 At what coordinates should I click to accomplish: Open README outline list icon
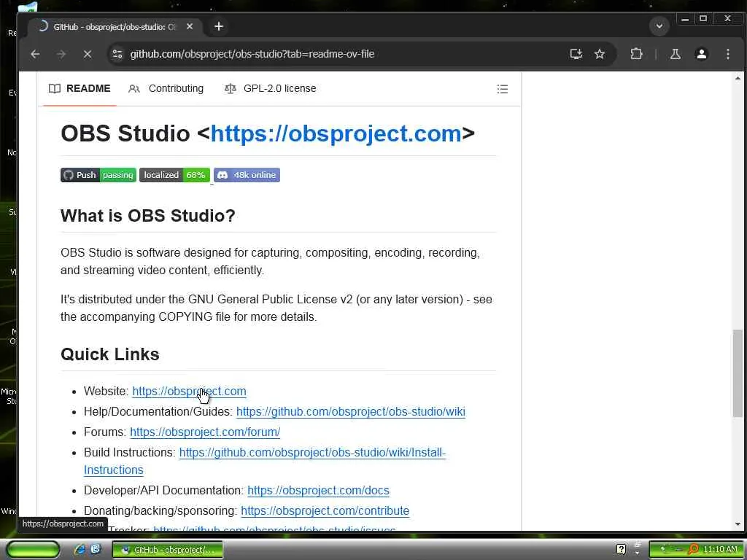pos(502,89)
